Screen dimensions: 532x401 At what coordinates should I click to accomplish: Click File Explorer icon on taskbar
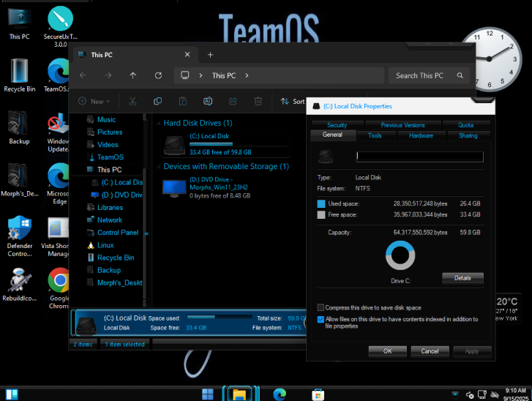pyautogui.click(x=239, y=394)
